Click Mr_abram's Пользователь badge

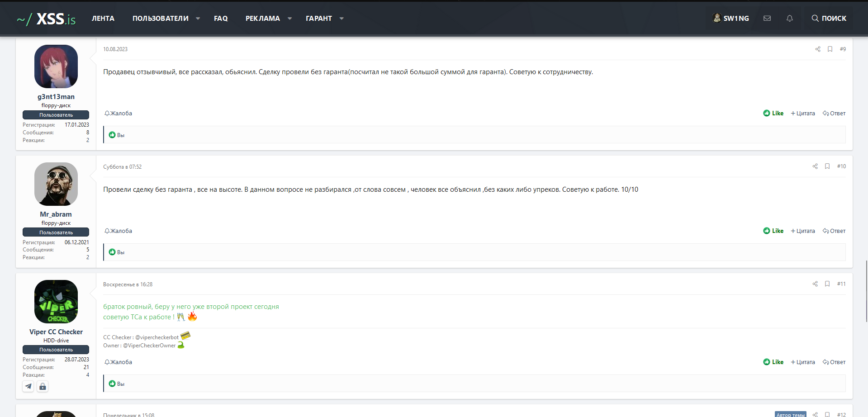[x=56, y=232]
